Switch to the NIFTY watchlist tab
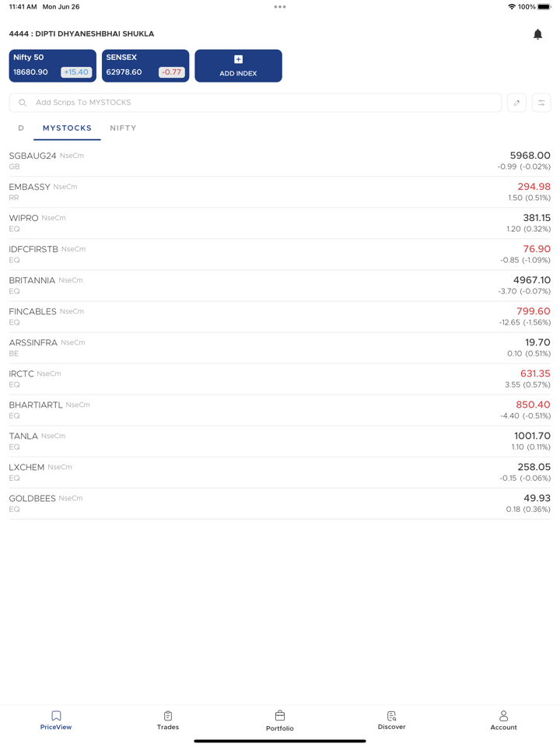Image resolution: width=560 pixels, height=747 pixels. click(123, 128)
